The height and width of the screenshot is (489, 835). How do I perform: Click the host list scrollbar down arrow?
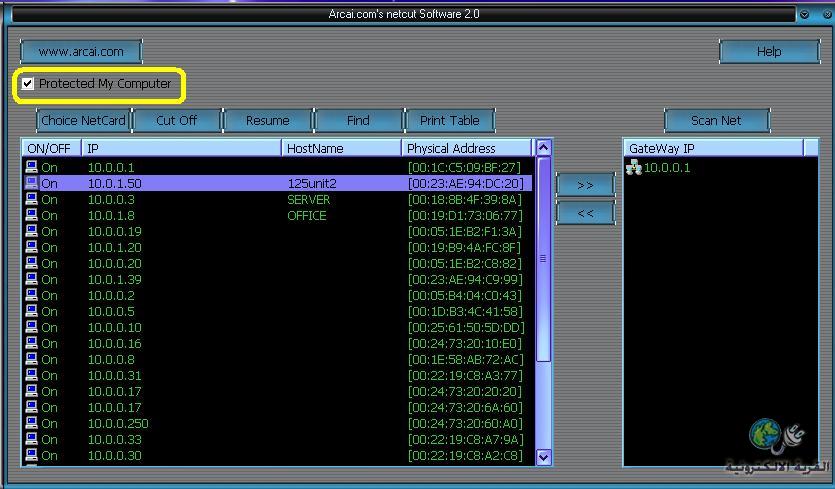[x=543, y=457]
